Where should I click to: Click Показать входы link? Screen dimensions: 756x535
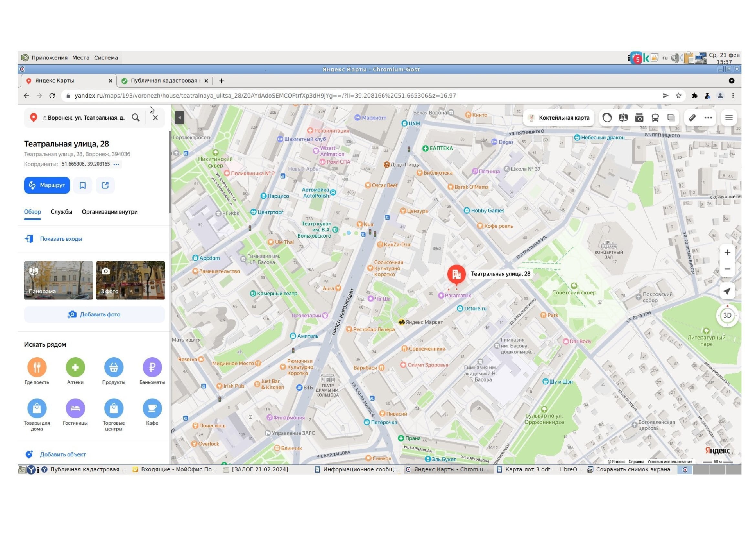(61, 239)
